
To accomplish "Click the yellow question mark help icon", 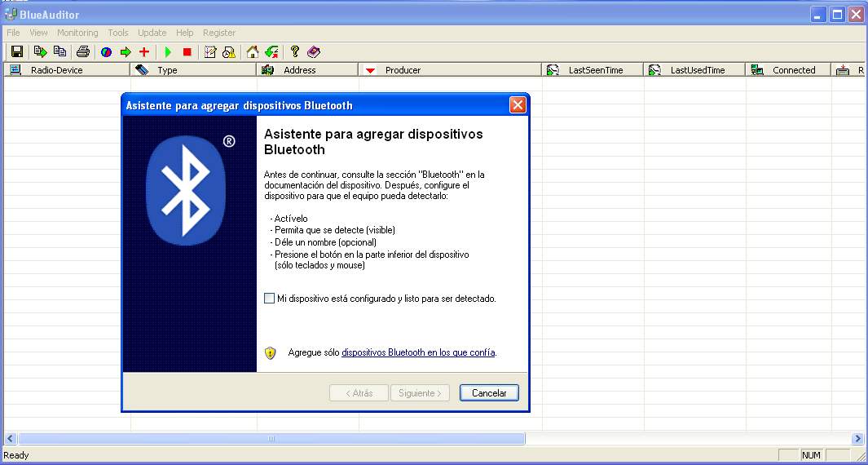I will click(295, 52).
